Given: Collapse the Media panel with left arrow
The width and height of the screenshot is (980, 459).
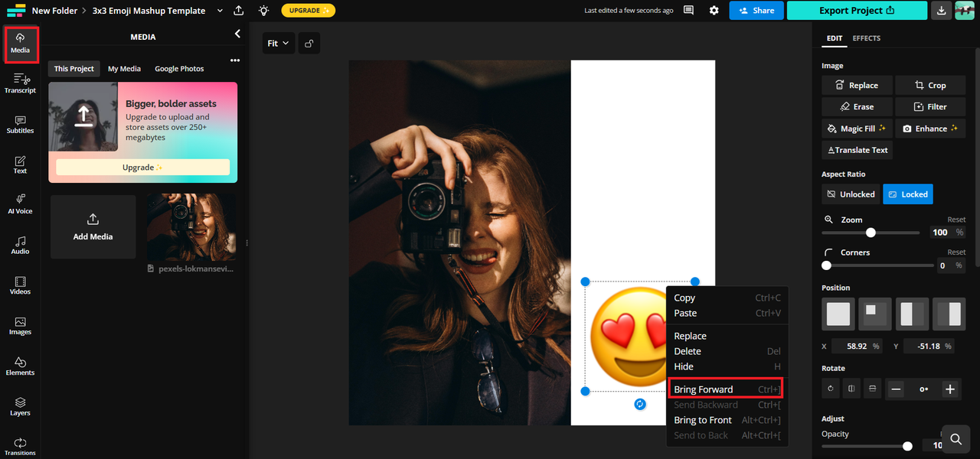Looking at the screenshot, I should point(237,34).
